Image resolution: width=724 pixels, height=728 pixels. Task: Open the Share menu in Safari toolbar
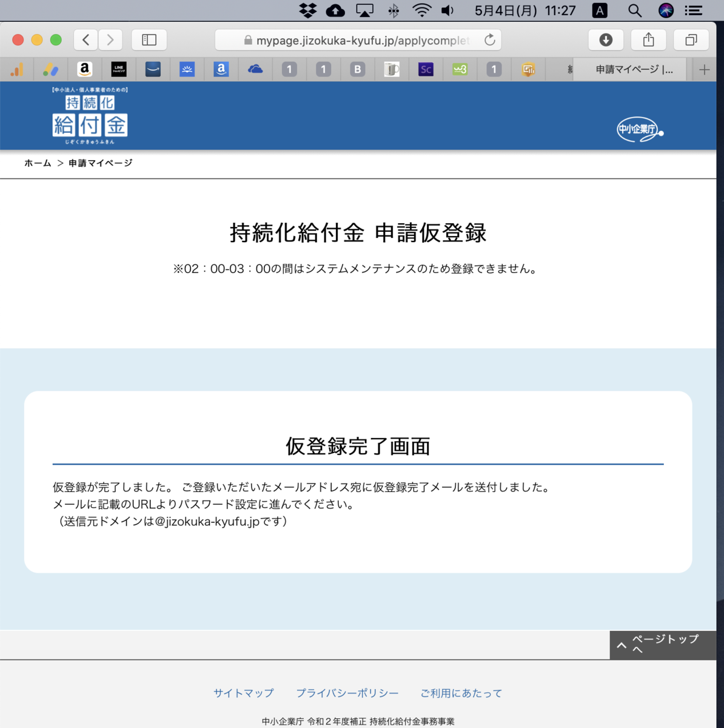point(649,40)
